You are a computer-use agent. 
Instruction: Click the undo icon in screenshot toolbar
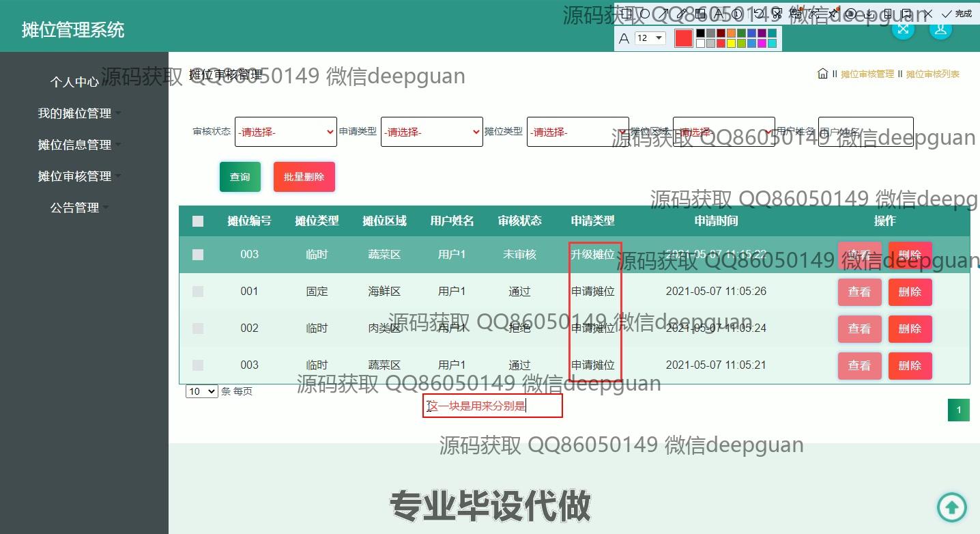758,14
